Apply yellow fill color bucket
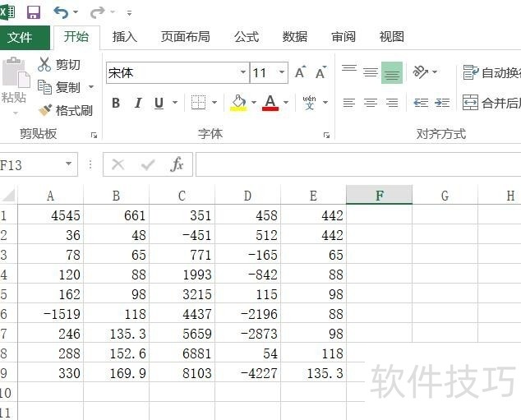Viewport: 521px width, 420px height. pyautogui.click(x=238, y=103)
